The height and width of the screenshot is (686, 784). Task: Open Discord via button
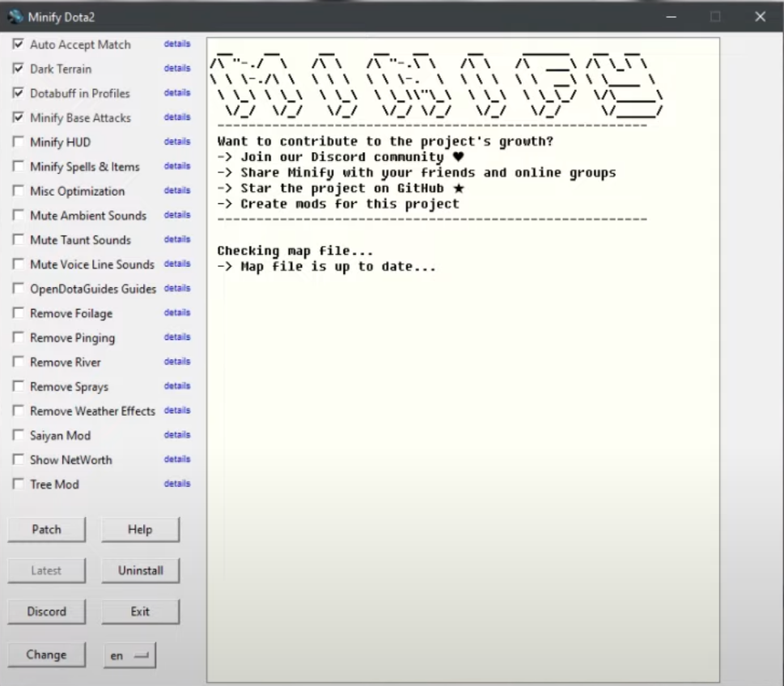coord(46,612)
